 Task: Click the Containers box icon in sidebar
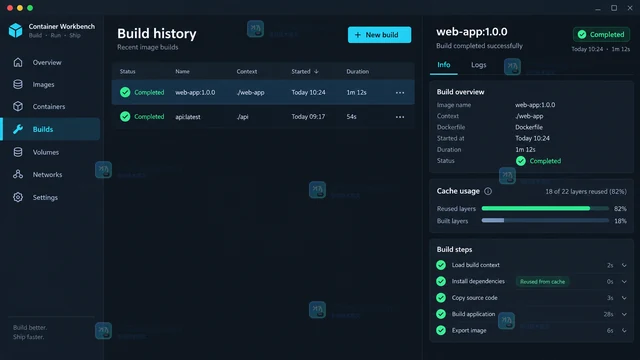[x=18, y=107]
